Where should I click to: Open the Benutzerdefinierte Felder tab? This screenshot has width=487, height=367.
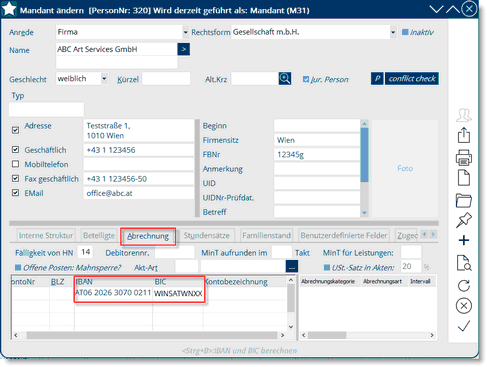point(344,236)
